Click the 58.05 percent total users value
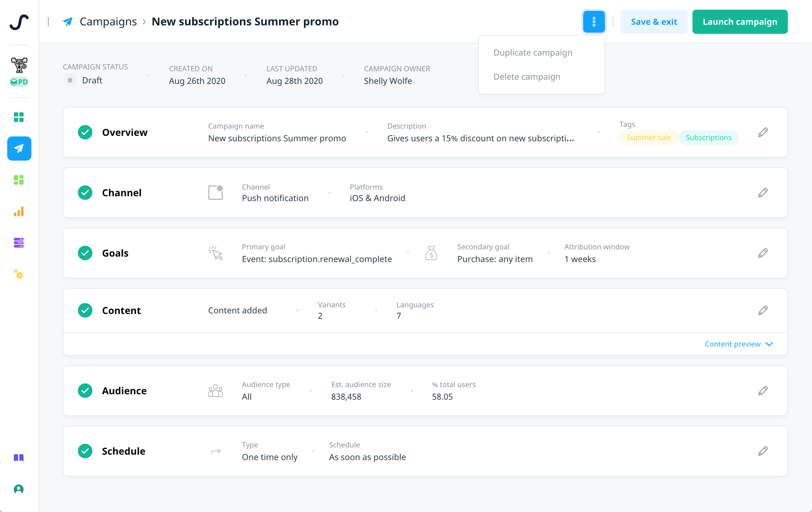Screen dimensions: 812x512 (x=442, y=397)
